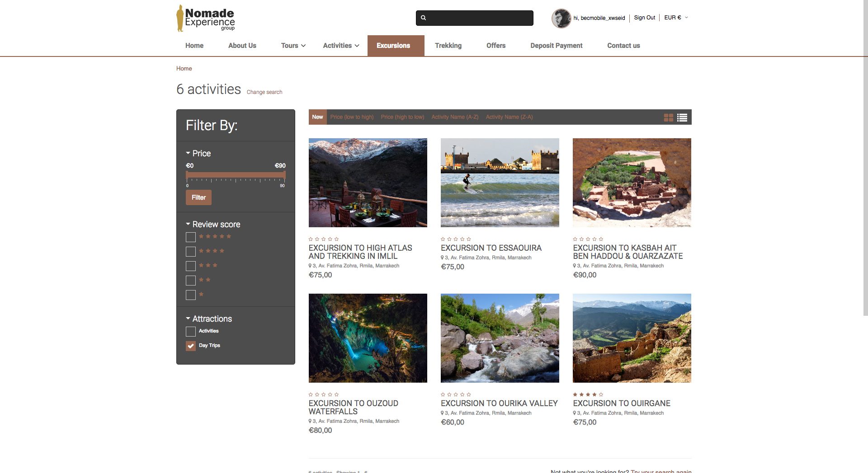The width and height of the screenshot is (868, 473).
Task: Click the minimum price slider handle
Action: [187, 175]
